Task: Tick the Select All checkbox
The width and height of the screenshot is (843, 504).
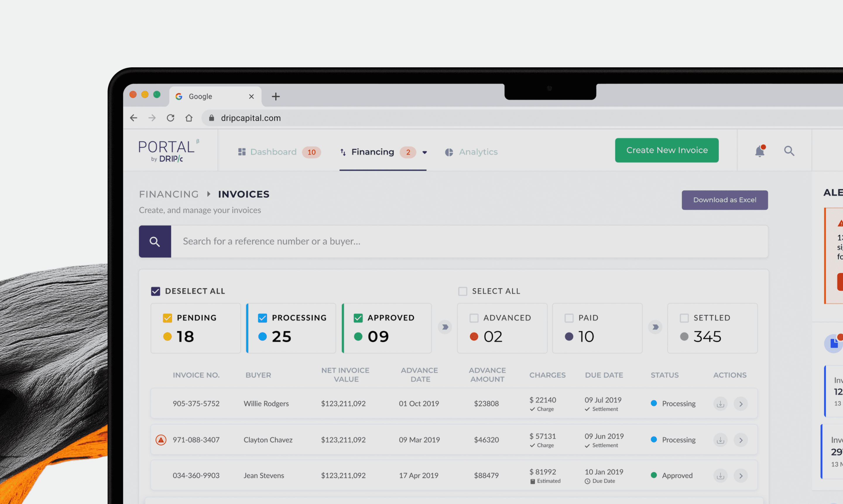Action: [462, 291]
